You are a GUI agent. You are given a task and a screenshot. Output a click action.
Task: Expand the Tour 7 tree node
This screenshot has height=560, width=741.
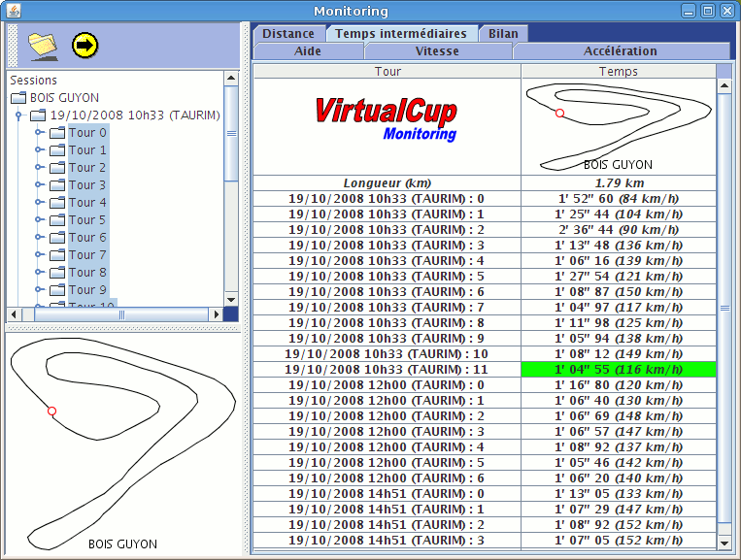tap(40, 255)
